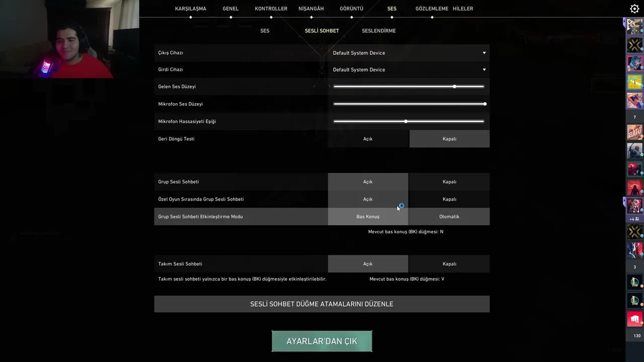Go to the NİŞANGÂH tab

(x=311, y=9)
